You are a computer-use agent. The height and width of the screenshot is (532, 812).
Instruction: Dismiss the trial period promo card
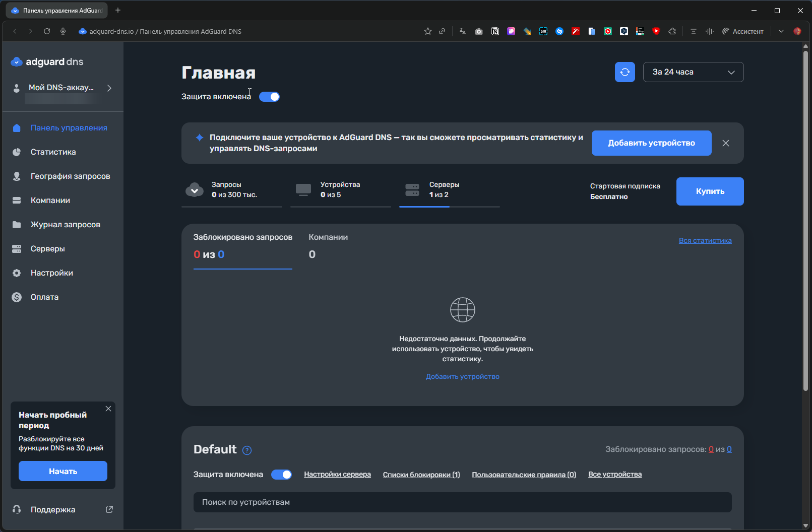click(108, 409)
